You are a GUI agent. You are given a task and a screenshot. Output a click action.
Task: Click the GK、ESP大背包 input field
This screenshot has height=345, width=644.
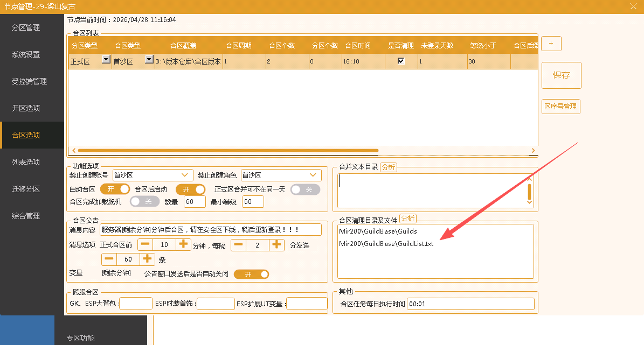[x=136, y=304]
